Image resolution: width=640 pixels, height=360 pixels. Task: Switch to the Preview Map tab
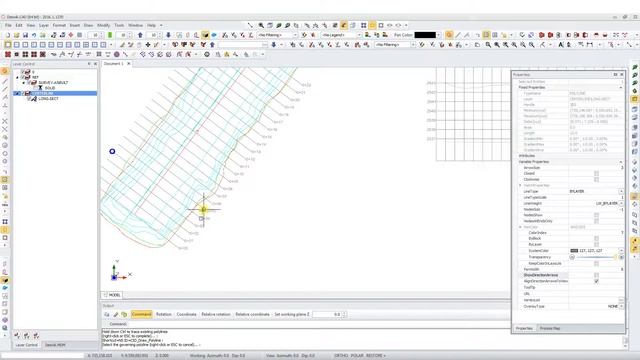tap(550, 328)
